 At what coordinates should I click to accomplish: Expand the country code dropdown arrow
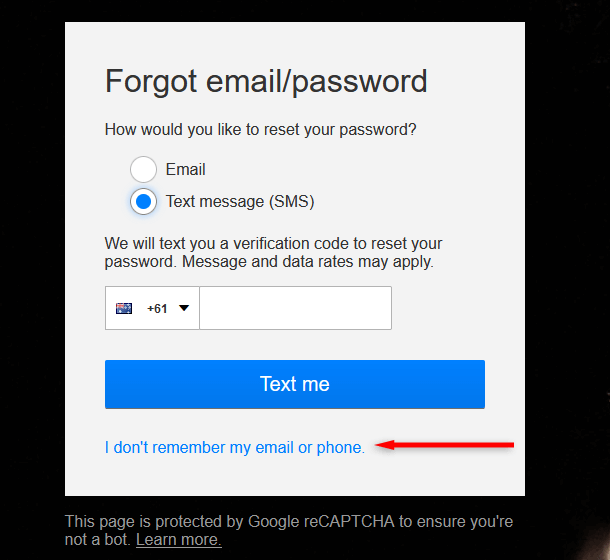(x=184, y=308)
